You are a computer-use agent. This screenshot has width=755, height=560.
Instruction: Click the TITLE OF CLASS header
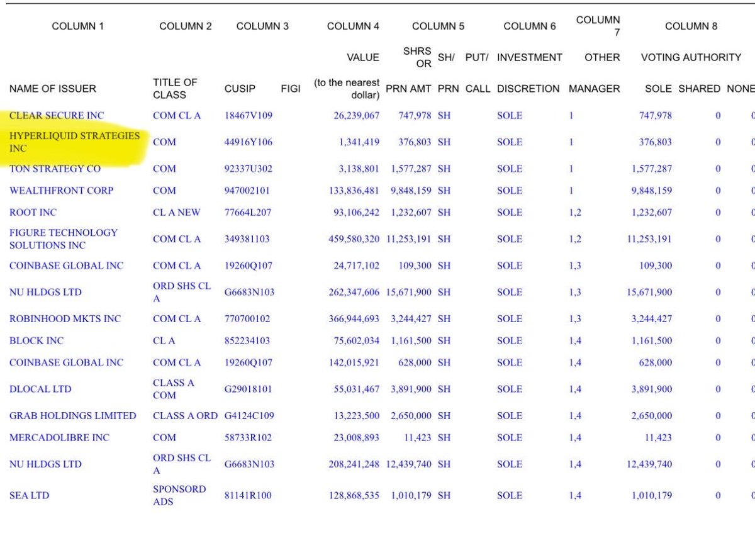click(x=175, y=89)
